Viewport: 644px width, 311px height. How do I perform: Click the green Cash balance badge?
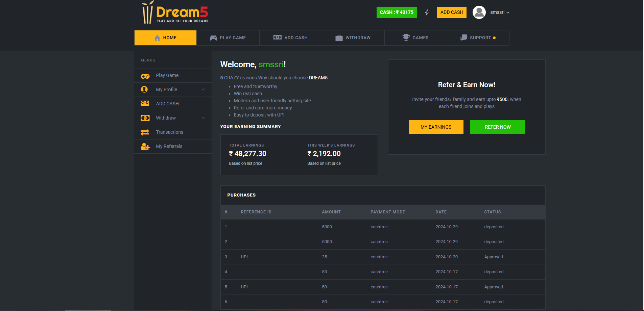point(397,12)
